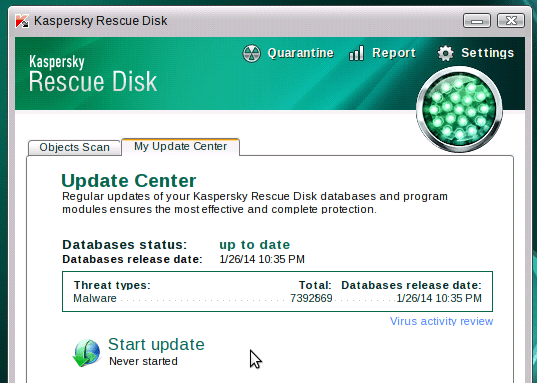Click the 'Never started' text
Image resolution: width=537 pixels, height=383 pixels.
[x=143, y=361]
